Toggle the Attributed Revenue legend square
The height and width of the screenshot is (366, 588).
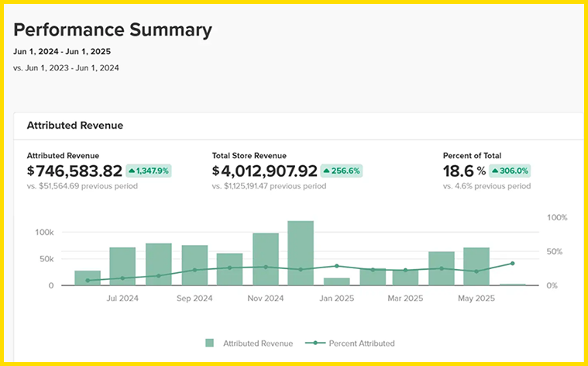click(210, 343)
